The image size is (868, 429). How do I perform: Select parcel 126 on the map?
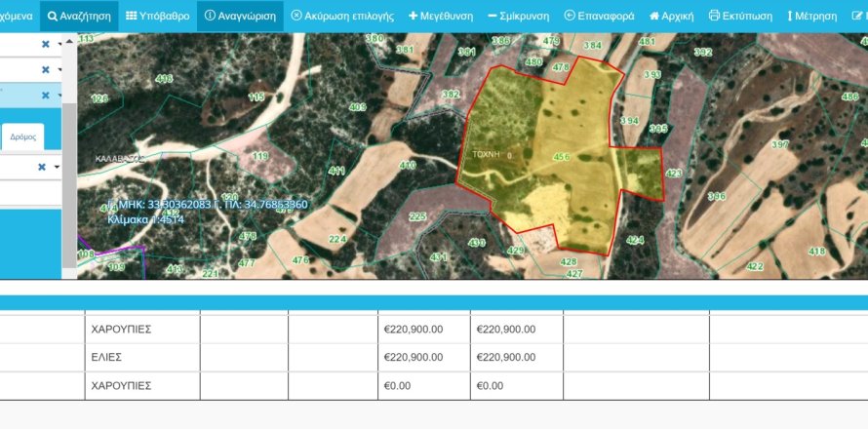99,98
